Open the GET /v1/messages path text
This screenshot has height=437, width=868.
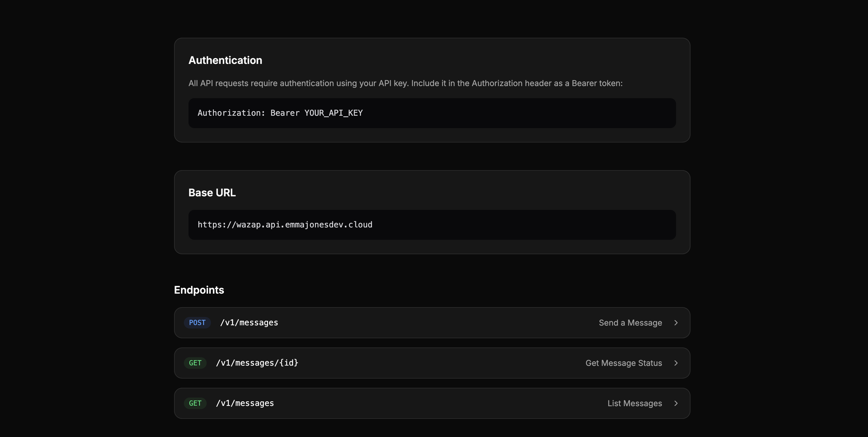click(245, 403)
